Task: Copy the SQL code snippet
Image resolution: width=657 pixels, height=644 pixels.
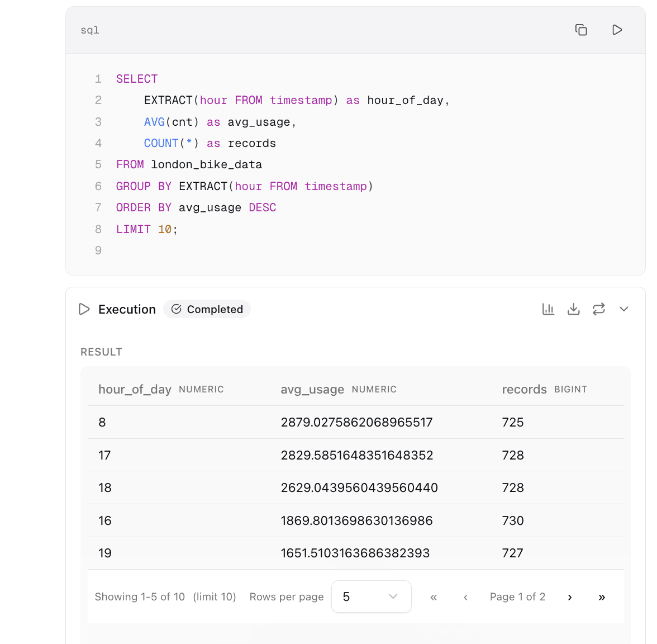Action: click(581, 30)
